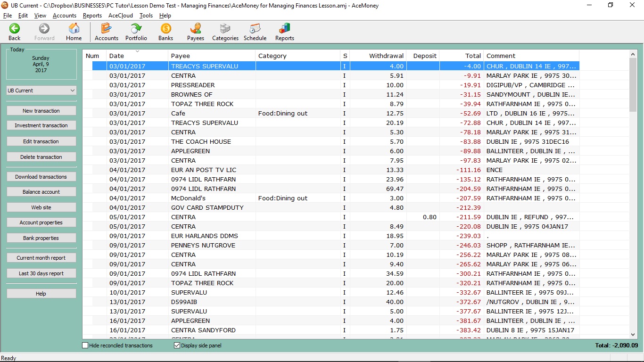Click the Withdrawal column header
The image size is (644, 362).
(x=378, y=56)
